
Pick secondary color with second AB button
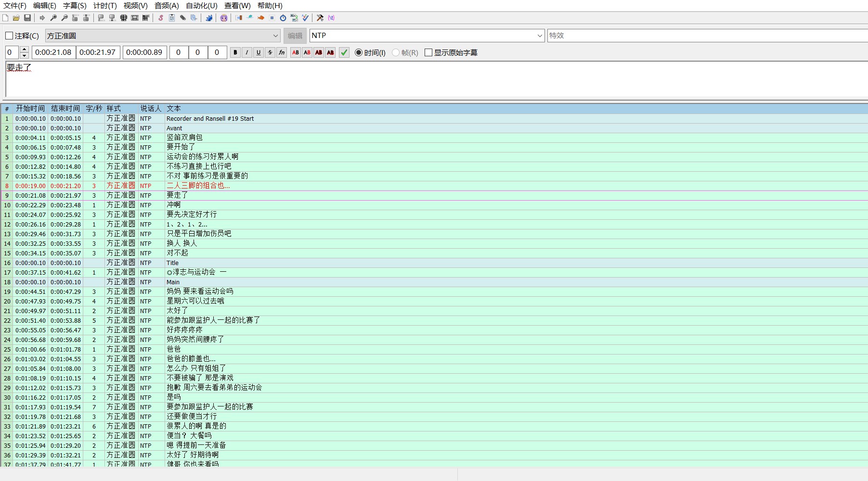tap(307, 52)
